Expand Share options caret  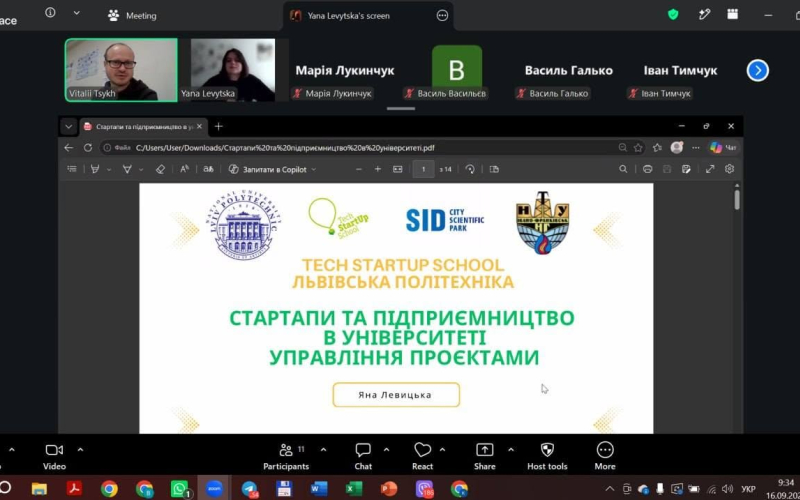pos(511,450)
